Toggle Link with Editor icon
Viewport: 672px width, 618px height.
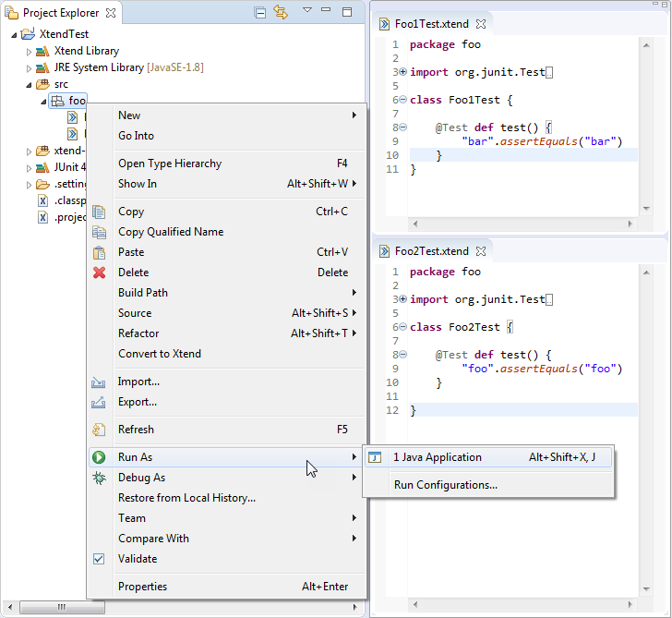[x=281, y=12]
